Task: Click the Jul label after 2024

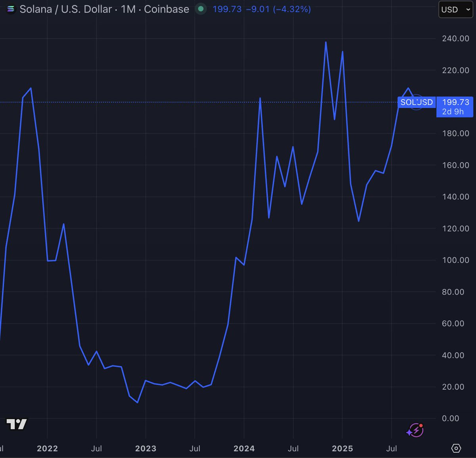Action: (x=293, y=448)
